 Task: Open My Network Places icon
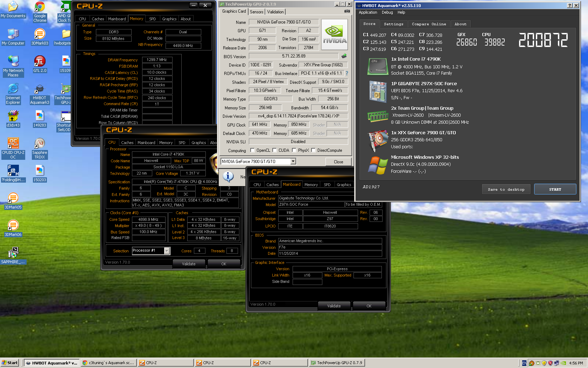[x=13, y=66]
